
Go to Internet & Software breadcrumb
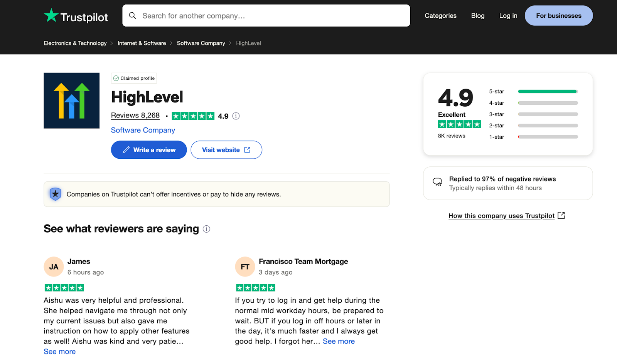pyautogui.click(x=142, y=43)
